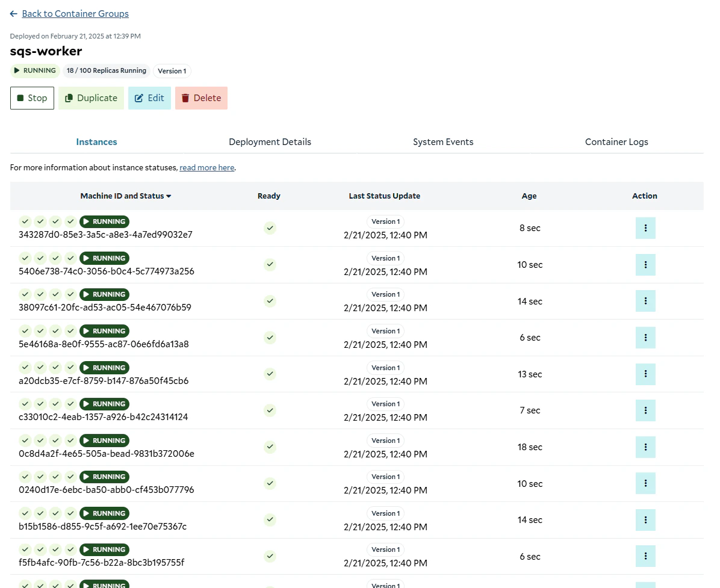This screenshot has height=588, width=720.
Task: Follow the 'read more here' link
Action: [206, 167]
